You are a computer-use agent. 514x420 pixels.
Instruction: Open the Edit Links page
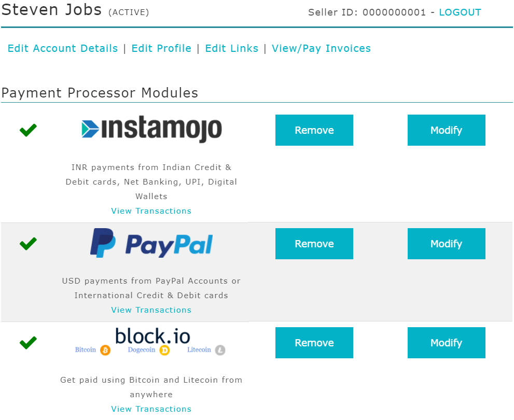(x=231, y=48)
